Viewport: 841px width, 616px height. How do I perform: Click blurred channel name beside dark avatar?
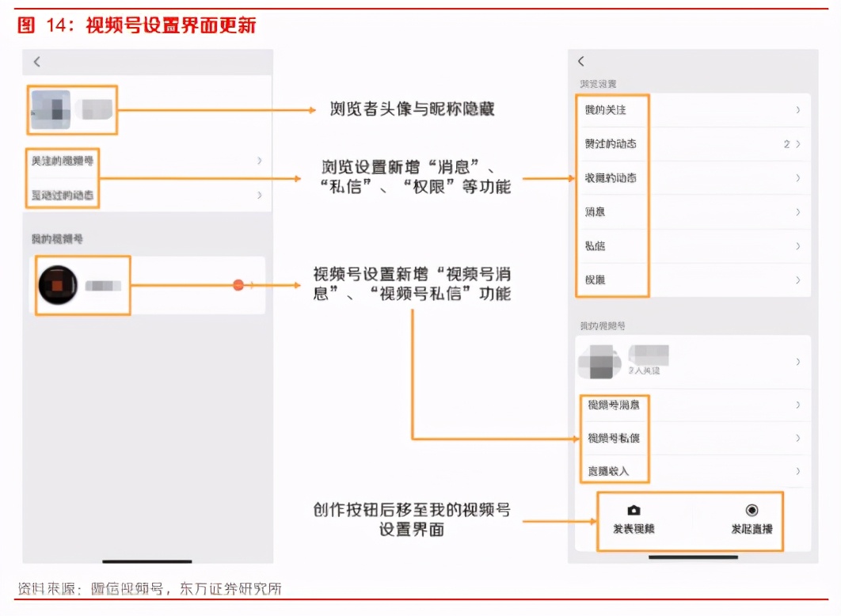pos(104,286)
